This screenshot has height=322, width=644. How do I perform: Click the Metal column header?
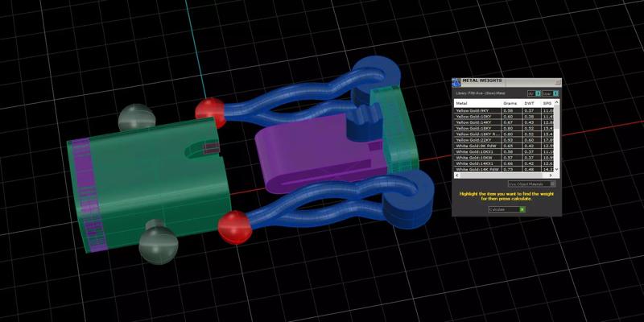pyautogui.click(x=478, y=103)
